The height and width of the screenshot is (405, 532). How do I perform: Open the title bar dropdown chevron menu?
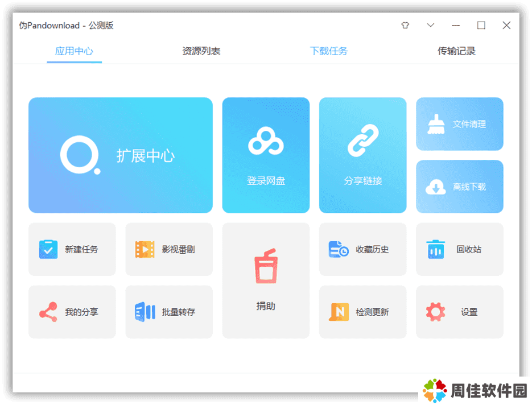pos(431,25)
